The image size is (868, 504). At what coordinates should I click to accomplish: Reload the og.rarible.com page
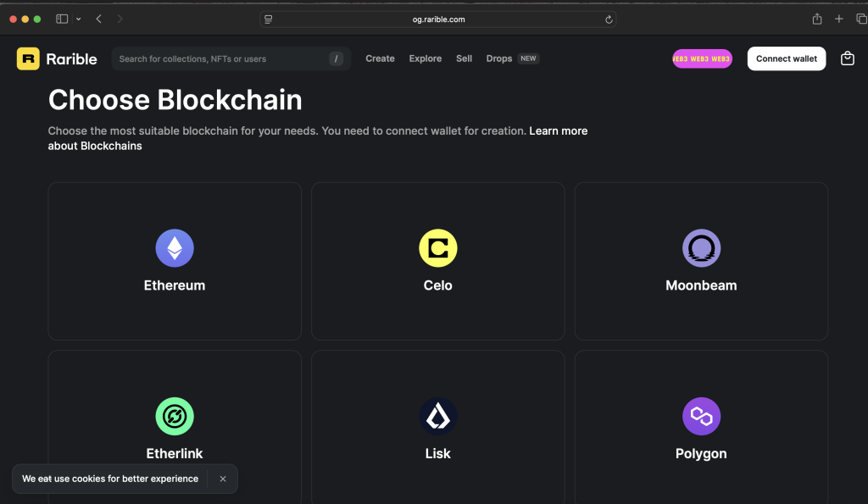click(x=609, y=19)
